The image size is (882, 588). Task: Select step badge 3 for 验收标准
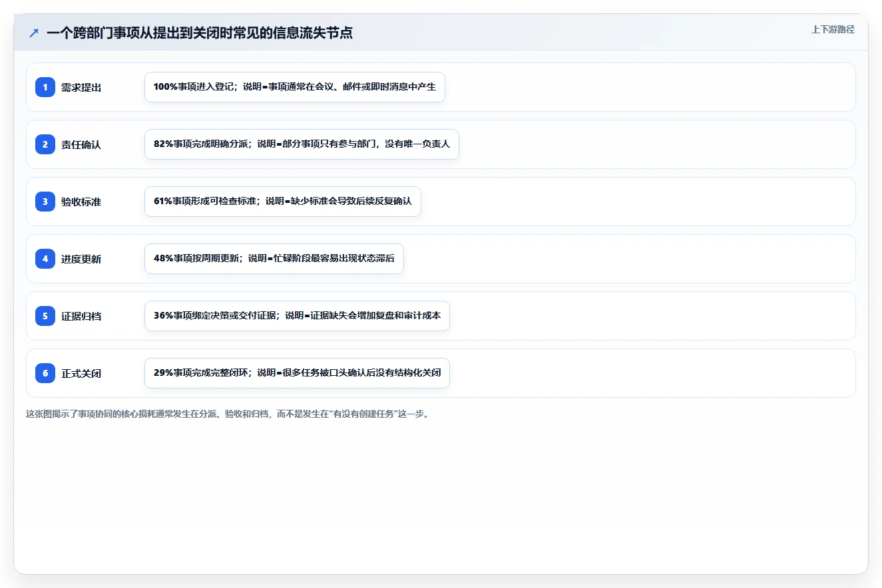pyautogui.click(x=45, y=202)
